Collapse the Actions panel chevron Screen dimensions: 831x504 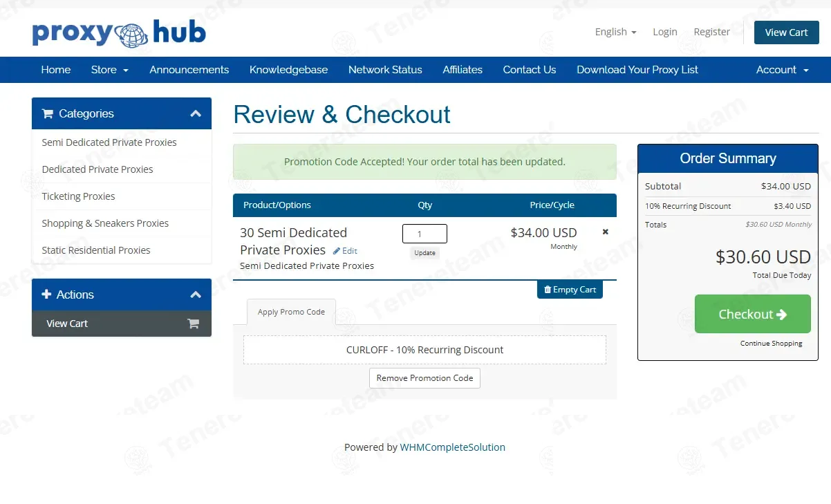(196, 295)
